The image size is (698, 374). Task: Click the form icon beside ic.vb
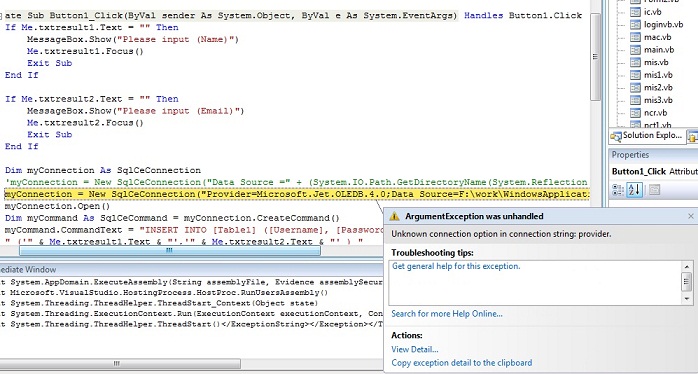[636, 12]
